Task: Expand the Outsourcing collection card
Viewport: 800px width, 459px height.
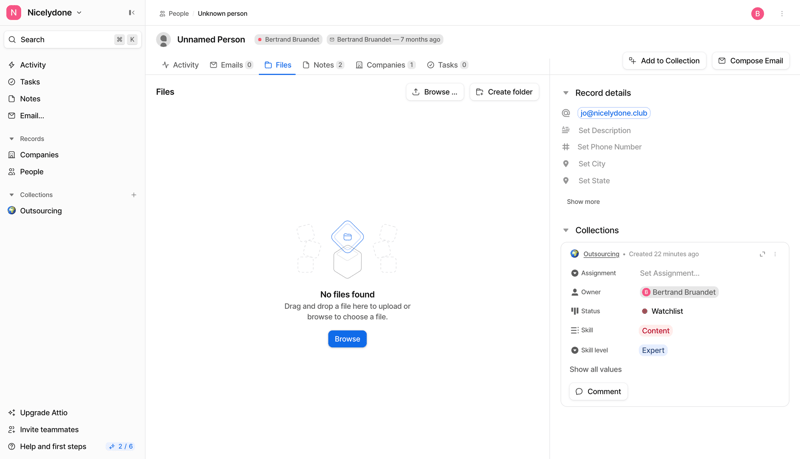Action: coord(762,254)
